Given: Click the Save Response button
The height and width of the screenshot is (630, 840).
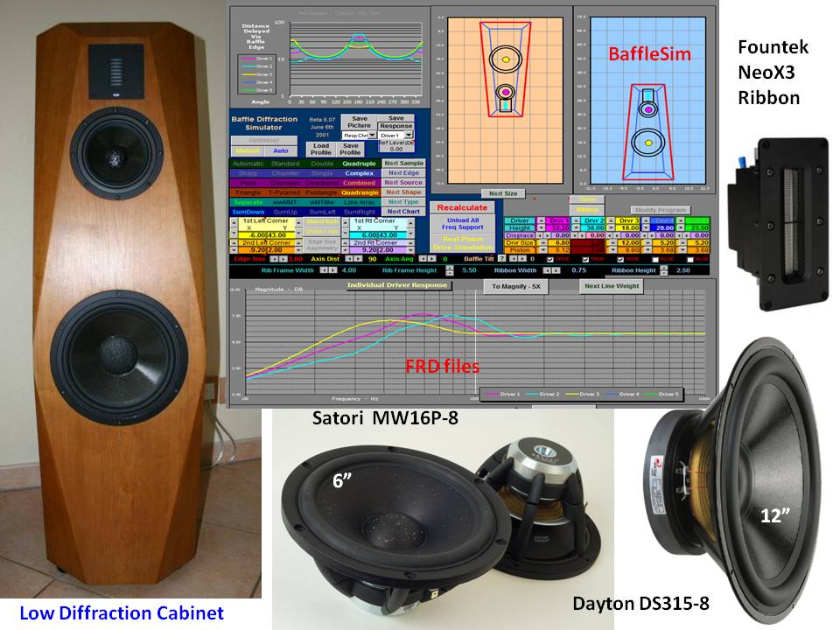Looking at the screenshot, I should pyautogui.click(x=395, y=122).
